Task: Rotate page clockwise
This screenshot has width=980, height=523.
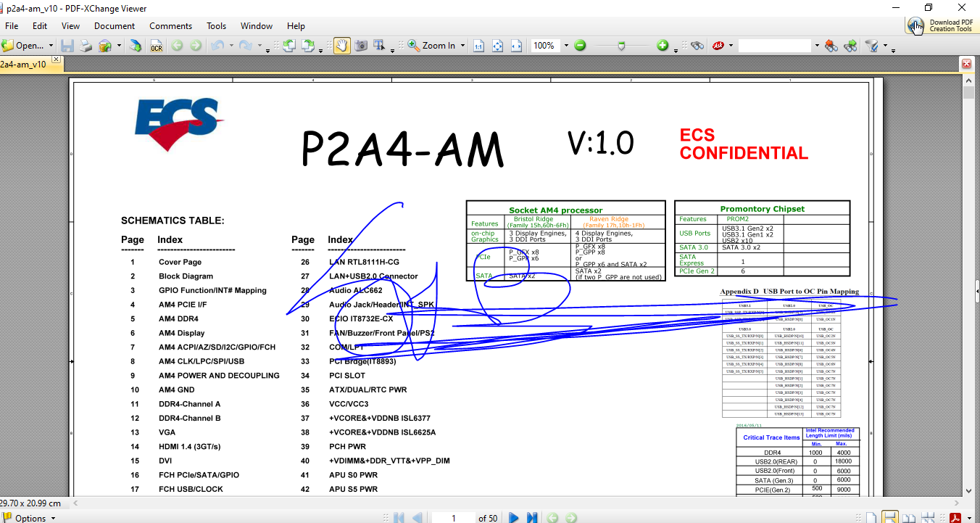Action: click(x=308, y=46)
